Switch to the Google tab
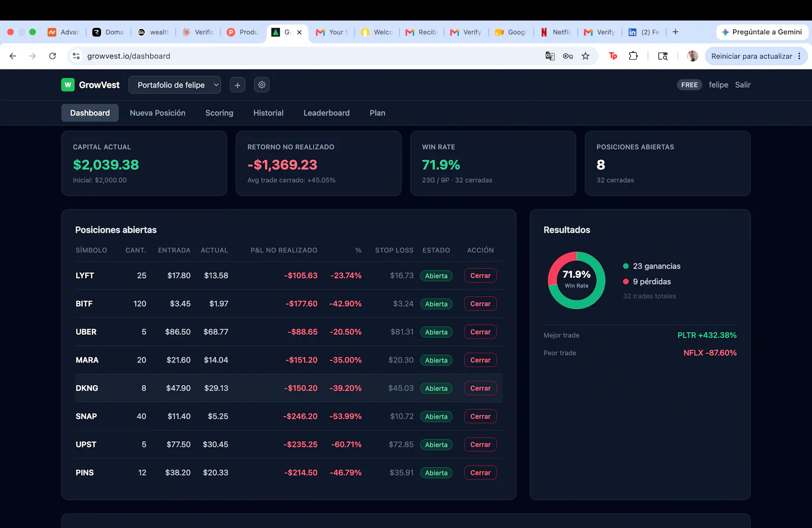Screen dimensions: 812x528 click(x=511, y=32)
